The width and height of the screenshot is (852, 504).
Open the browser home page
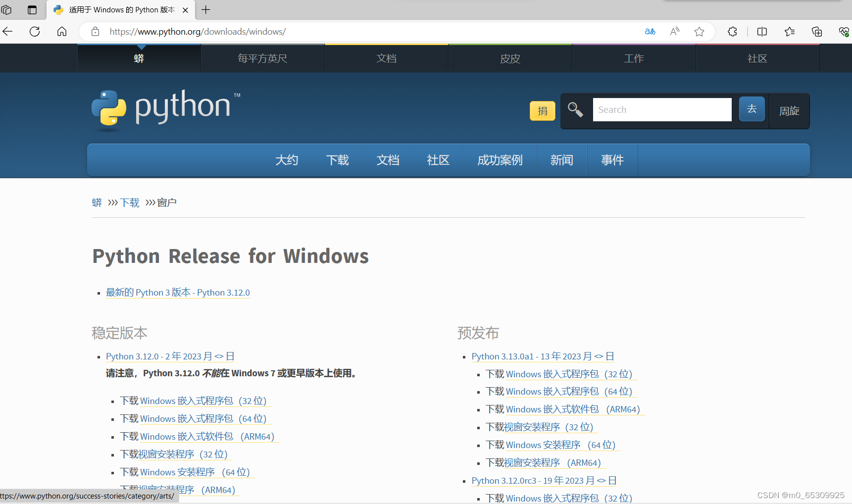(x=61, y=31)
